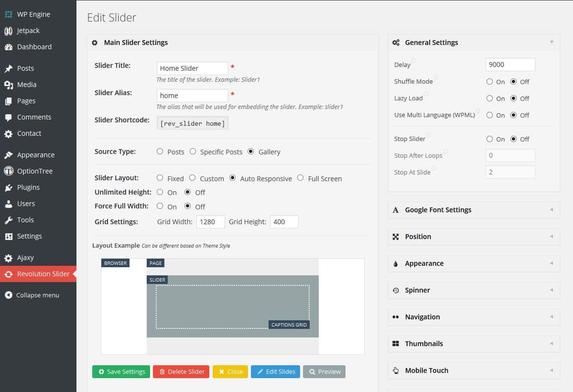Open the Appearance menu in sidebar
This screenshot has width=573, height=392.
pos(35,155)
